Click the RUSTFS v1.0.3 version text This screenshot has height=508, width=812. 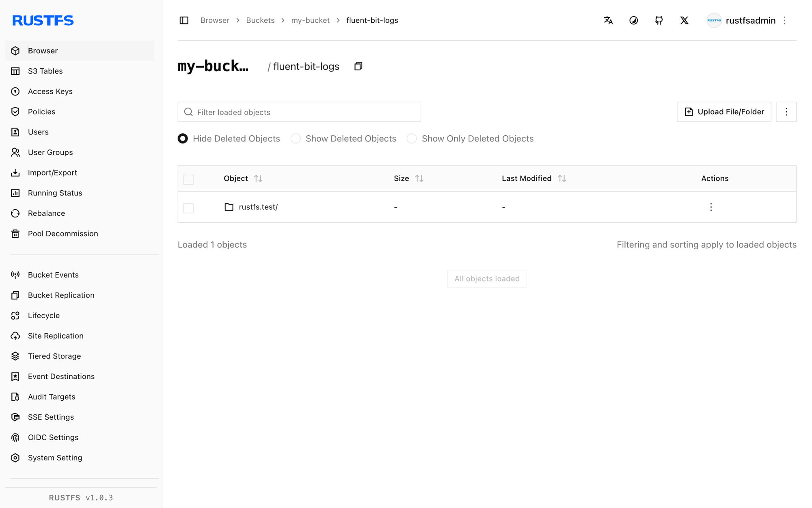point(81,497)
